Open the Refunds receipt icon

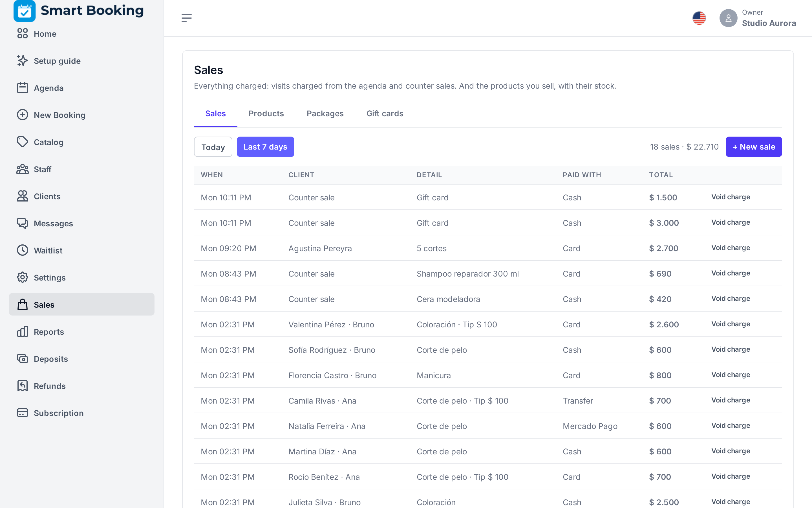[23, 386]
